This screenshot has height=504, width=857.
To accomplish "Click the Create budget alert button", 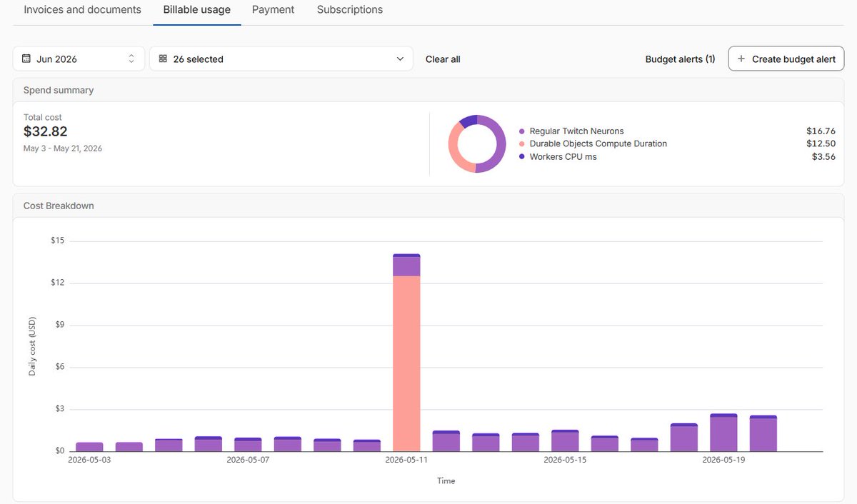I will [786, 59].
